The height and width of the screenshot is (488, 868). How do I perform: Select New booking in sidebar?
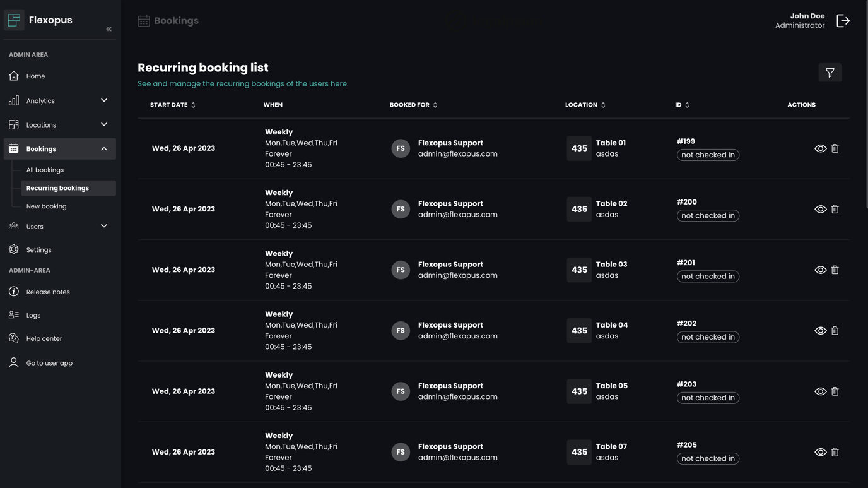pyautogui.click(x=46, y=206)
